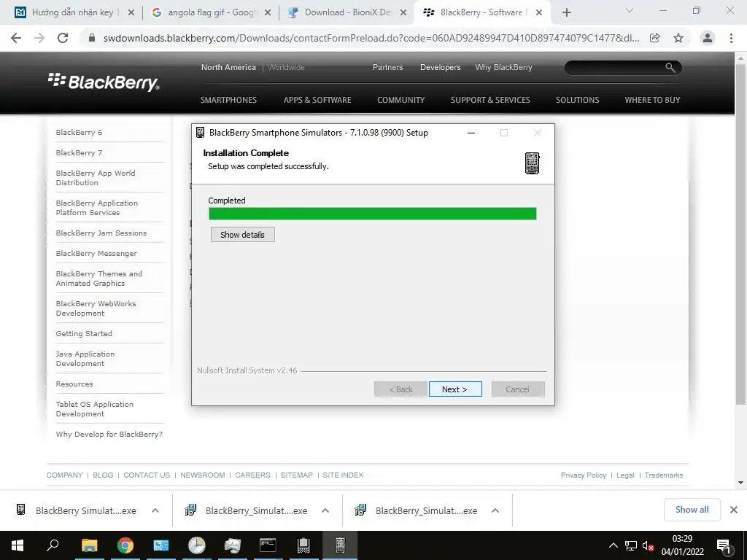
Task: Close the Download - BioniX tab
Action: click(403, 12)
